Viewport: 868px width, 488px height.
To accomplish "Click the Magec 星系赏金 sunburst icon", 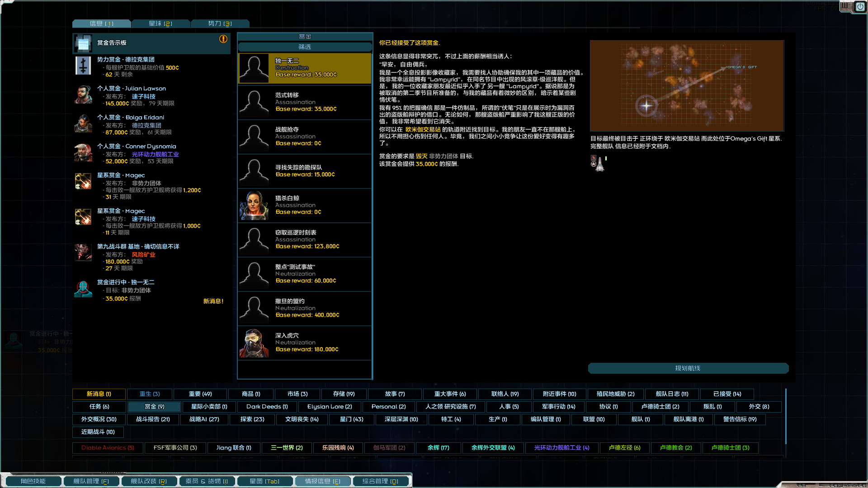I will 83,181.
